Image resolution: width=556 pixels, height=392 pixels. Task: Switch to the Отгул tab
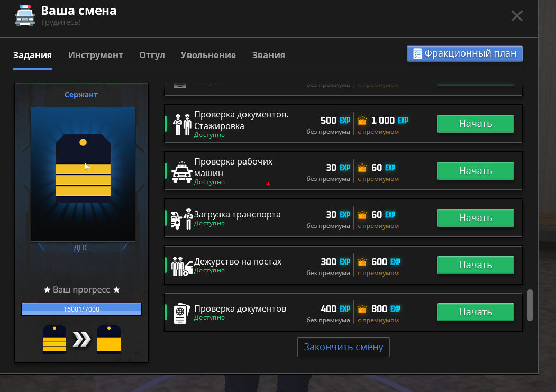pyautogui.click(x=152, y=55)
